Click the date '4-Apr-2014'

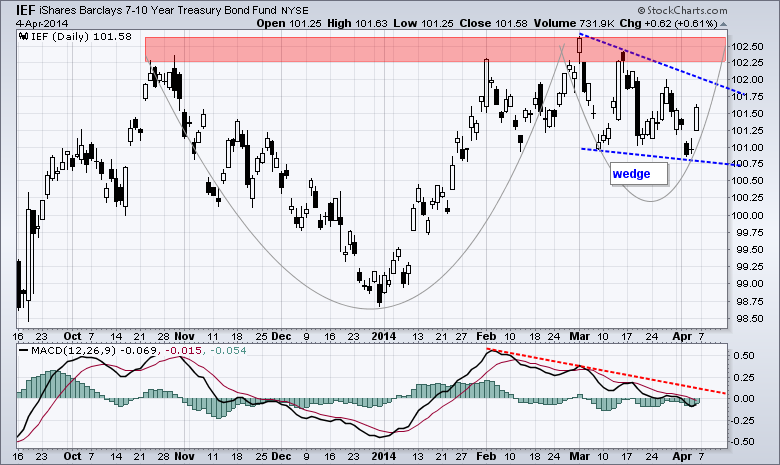[x=42, y=23]
